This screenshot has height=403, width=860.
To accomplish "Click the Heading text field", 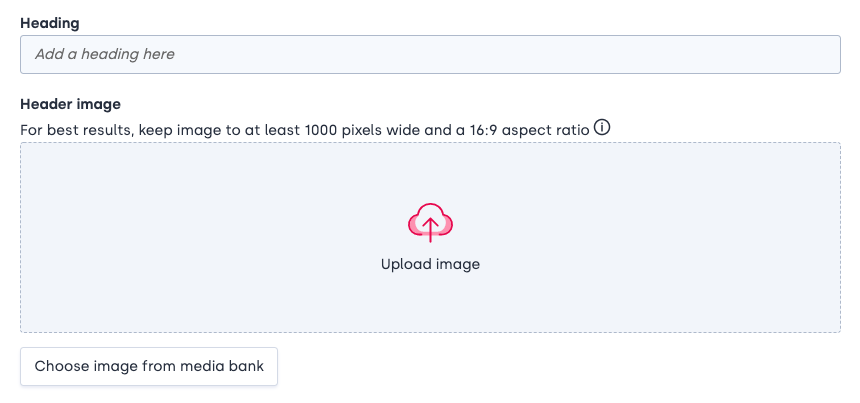I will (431, 54).
